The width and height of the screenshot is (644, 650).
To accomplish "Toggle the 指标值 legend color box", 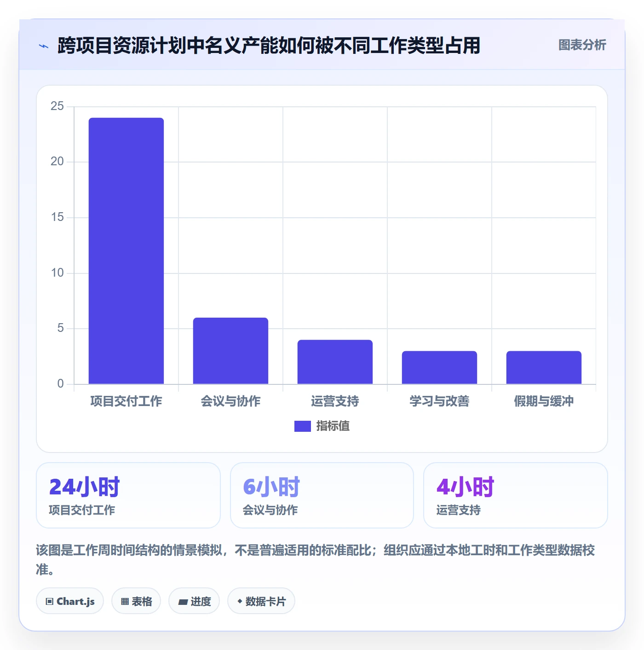I will tap(302, 426).
